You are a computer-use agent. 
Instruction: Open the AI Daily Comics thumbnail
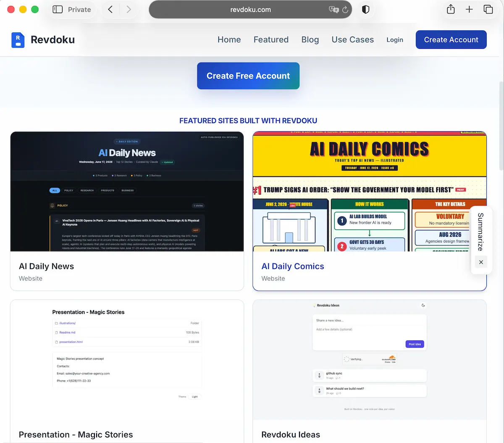(370, 192)
